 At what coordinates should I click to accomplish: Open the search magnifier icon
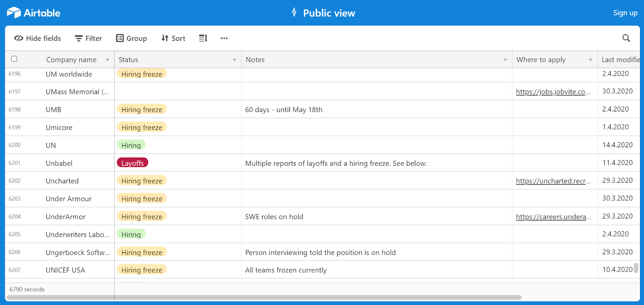[x=626, y=38]
